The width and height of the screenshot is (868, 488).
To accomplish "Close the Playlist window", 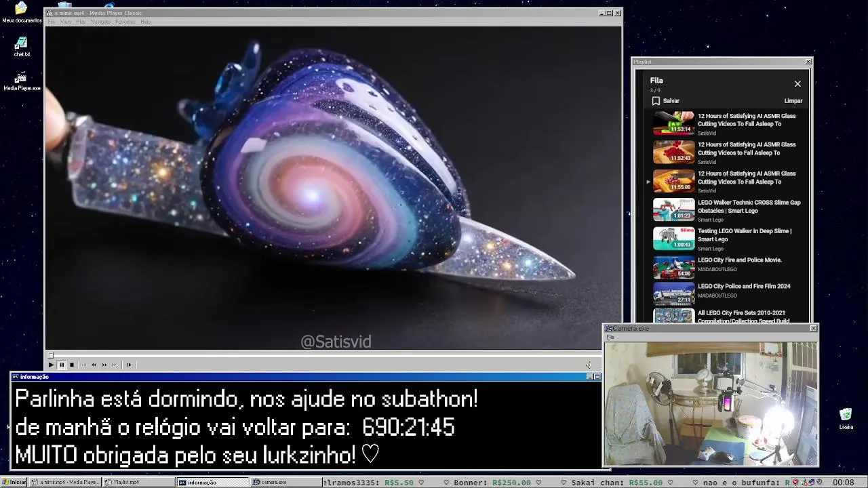I will 808,62.
